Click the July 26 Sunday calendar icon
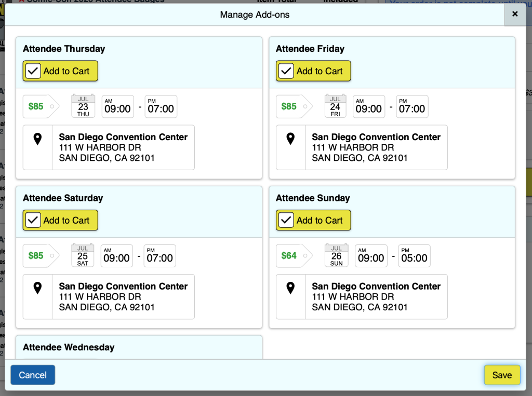Screen dimensions: 532x396 (336, 255)
